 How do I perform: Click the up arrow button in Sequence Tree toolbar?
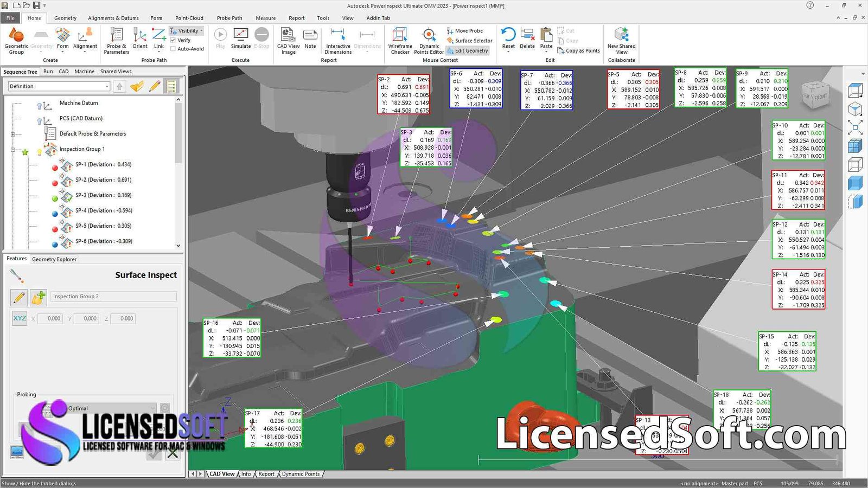pos(120,86)
